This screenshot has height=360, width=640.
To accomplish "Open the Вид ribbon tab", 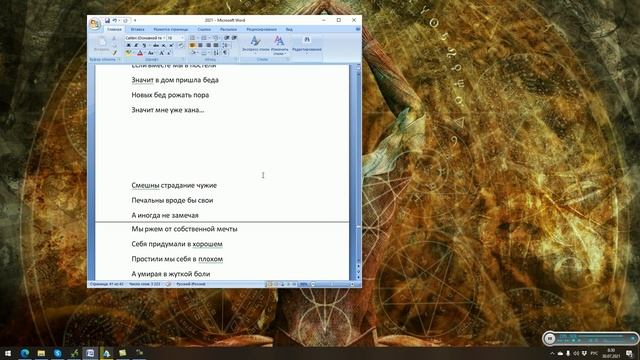I will coord(289,29).
